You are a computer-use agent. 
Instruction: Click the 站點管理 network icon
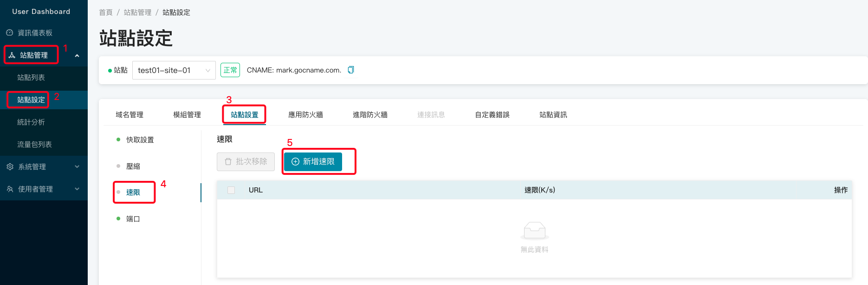(12, 55)
